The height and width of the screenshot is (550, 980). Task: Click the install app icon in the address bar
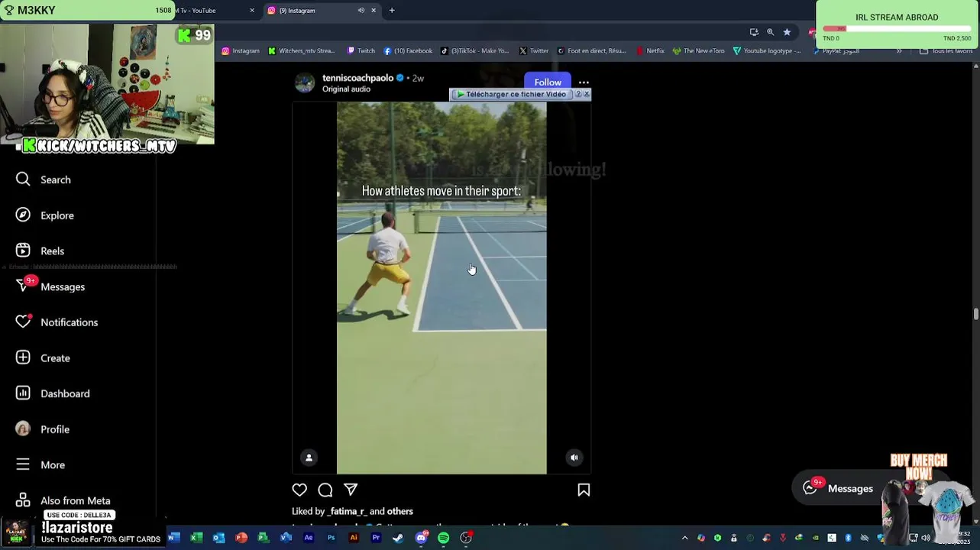tap(754, 32)
